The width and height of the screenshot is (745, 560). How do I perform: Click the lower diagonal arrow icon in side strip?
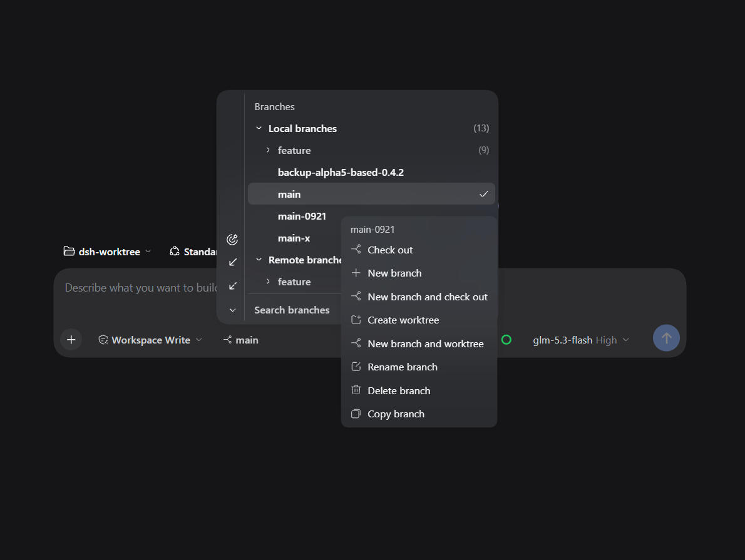click(233, 286)
